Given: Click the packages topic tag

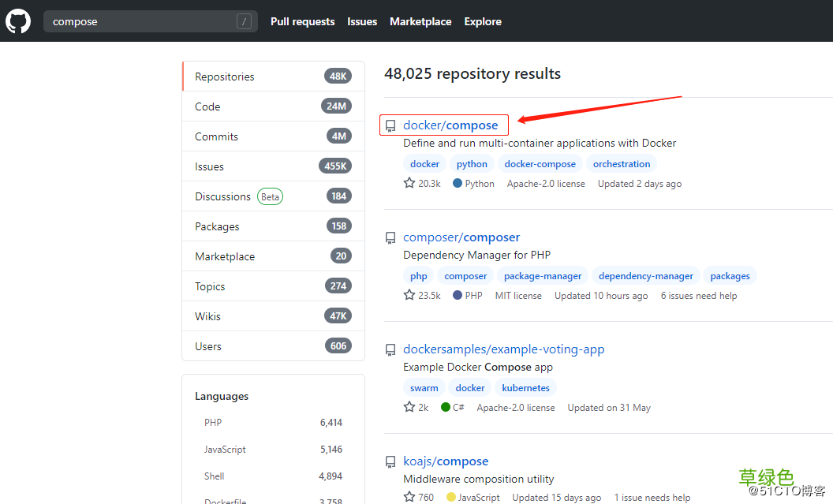Looking at the screenshot, I should click(x=730, y=276).
